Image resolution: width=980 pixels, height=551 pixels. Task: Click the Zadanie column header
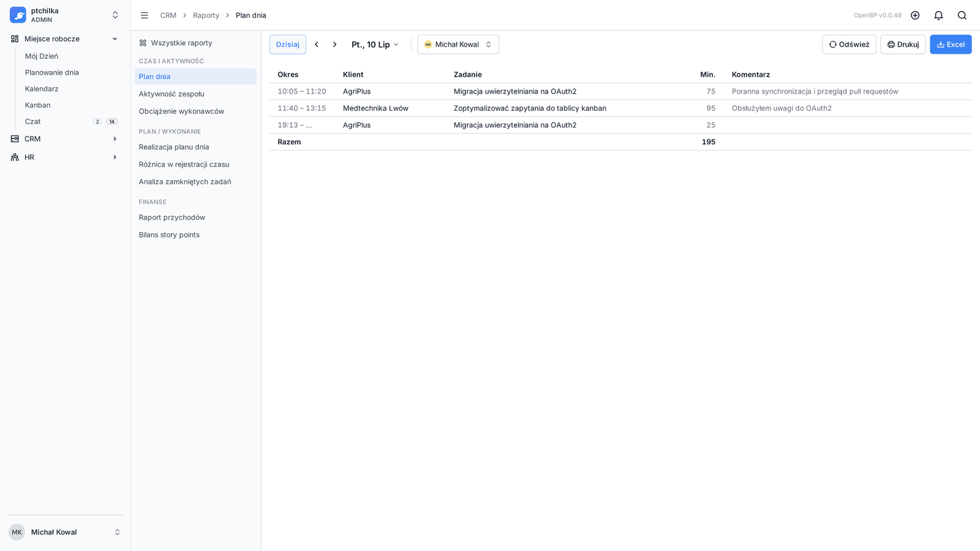click(x=468, y=75)
